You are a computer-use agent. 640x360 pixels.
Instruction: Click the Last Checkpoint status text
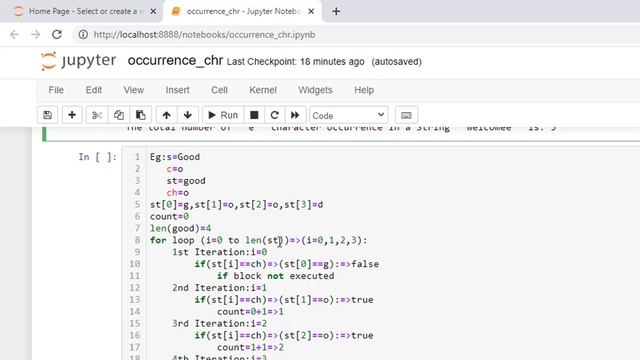click(296, 62)
